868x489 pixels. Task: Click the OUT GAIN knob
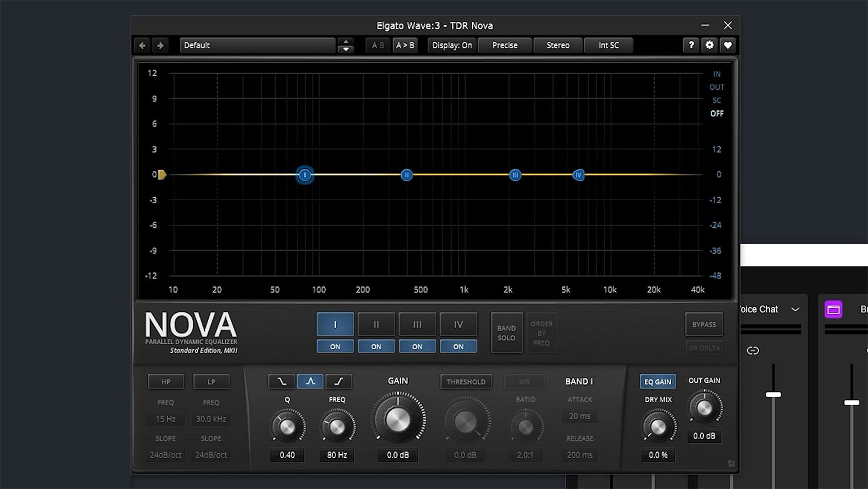point(704,407)
